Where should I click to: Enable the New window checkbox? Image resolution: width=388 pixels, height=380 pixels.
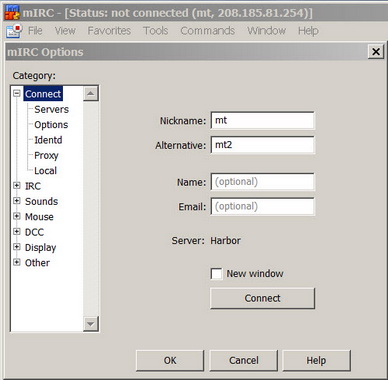click(x=217, y=274)
